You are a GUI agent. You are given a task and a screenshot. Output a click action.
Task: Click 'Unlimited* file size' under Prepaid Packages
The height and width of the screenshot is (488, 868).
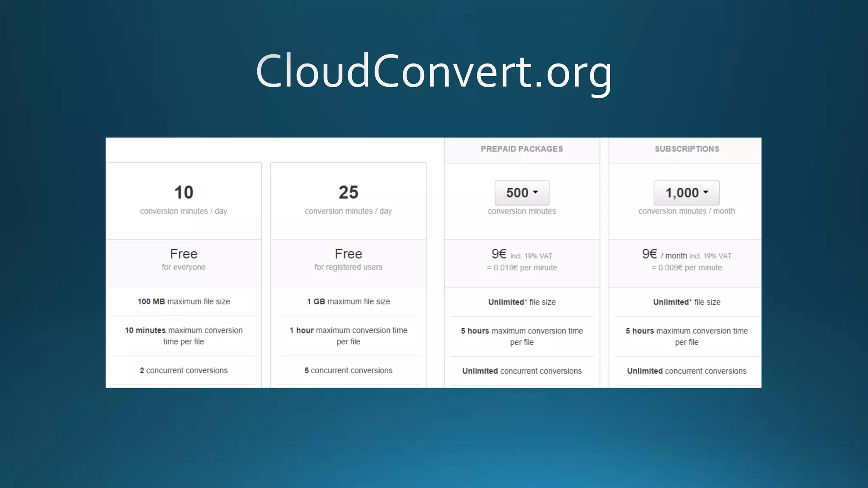click(x=522, y=302)
